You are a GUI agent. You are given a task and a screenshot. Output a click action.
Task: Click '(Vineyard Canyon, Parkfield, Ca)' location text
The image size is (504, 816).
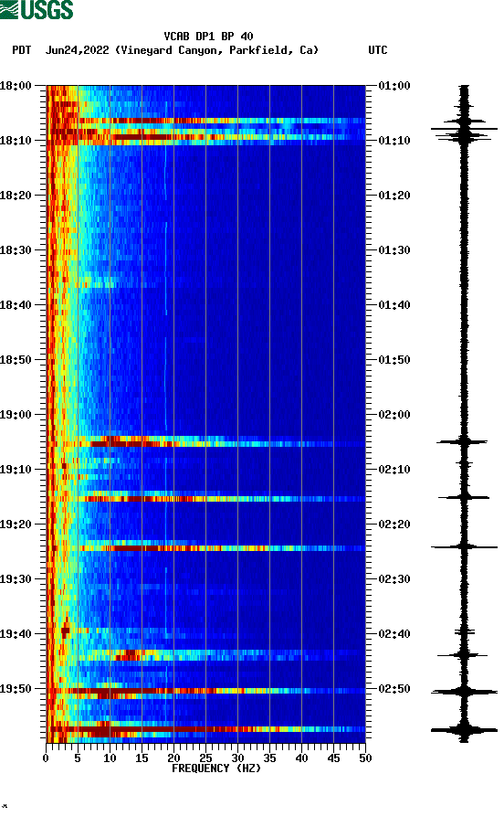click(217, 50)
